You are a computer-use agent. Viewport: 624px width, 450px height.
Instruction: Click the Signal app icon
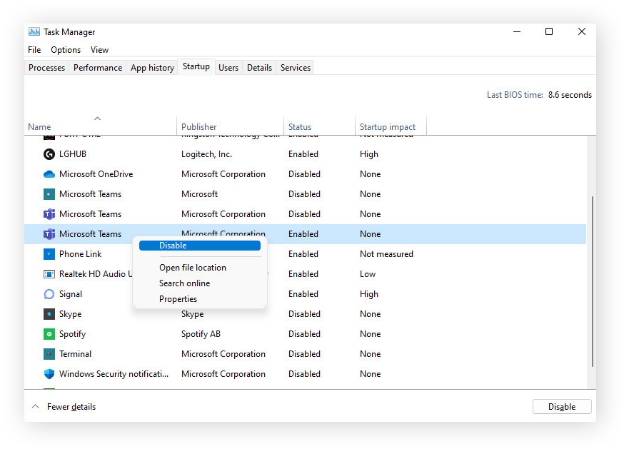[x=49, y=294]
